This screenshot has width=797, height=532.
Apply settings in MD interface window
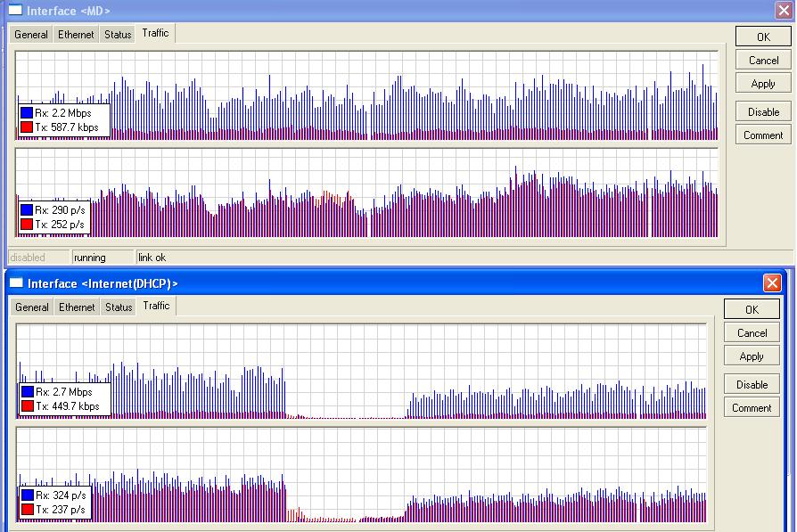(763, 84)
